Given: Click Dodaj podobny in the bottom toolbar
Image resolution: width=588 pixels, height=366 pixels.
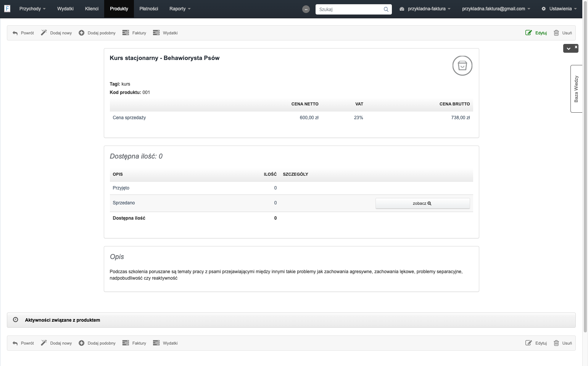Looking at the screenshot, I should (x=97, y=343).
